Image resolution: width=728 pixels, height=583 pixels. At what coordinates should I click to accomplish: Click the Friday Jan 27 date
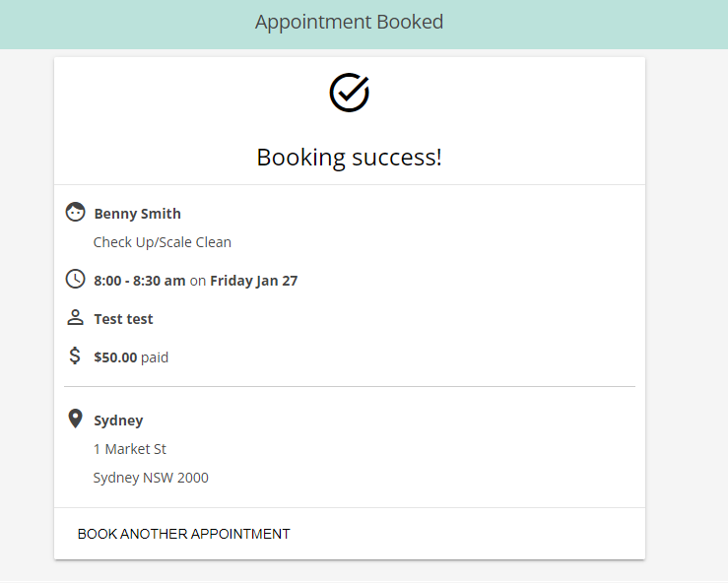(x=254, y=281)
